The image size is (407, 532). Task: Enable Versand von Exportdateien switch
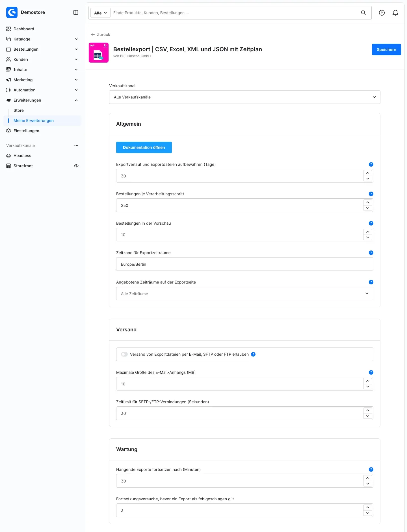pos(124,354)
